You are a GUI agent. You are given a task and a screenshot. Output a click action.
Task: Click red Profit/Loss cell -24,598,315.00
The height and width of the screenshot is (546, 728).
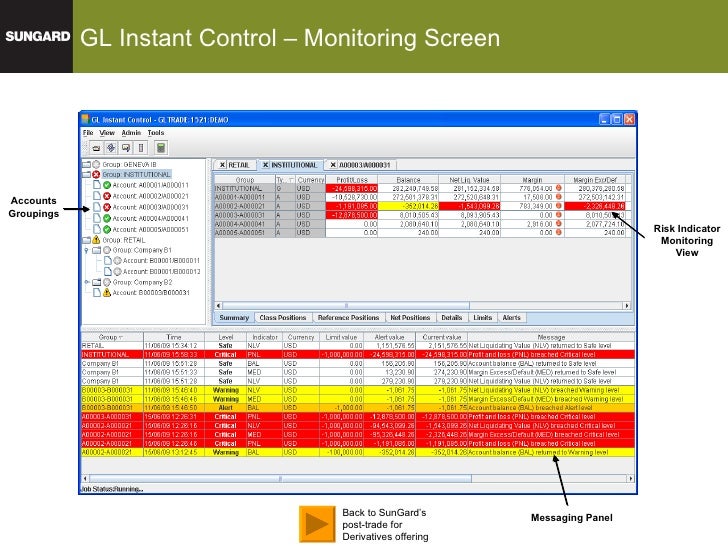tap(352, 188)
